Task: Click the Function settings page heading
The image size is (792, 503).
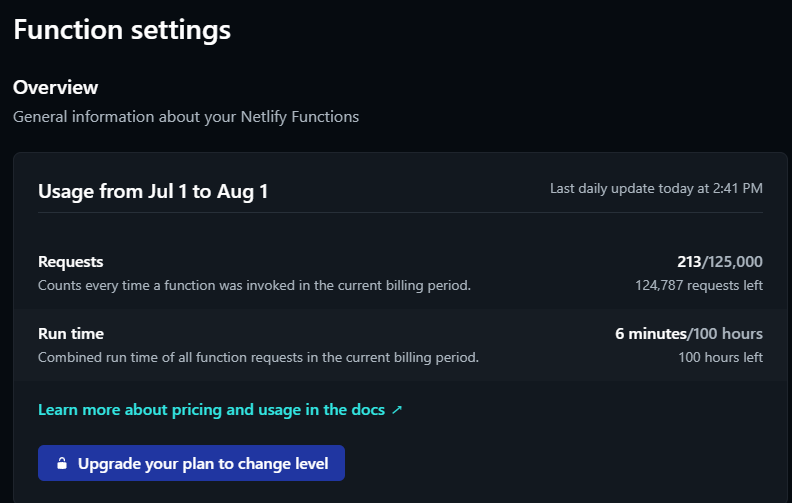Action: (x=122, y=30)
